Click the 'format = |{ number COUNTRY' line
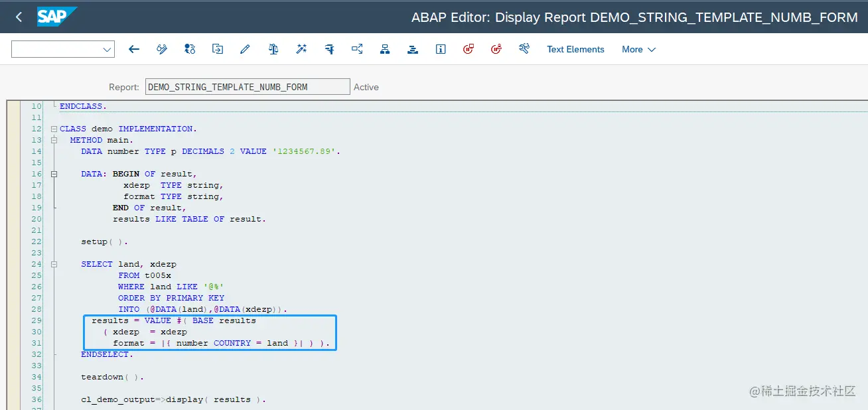The height and width of the screenshot is (410, 868). point(221,343)
